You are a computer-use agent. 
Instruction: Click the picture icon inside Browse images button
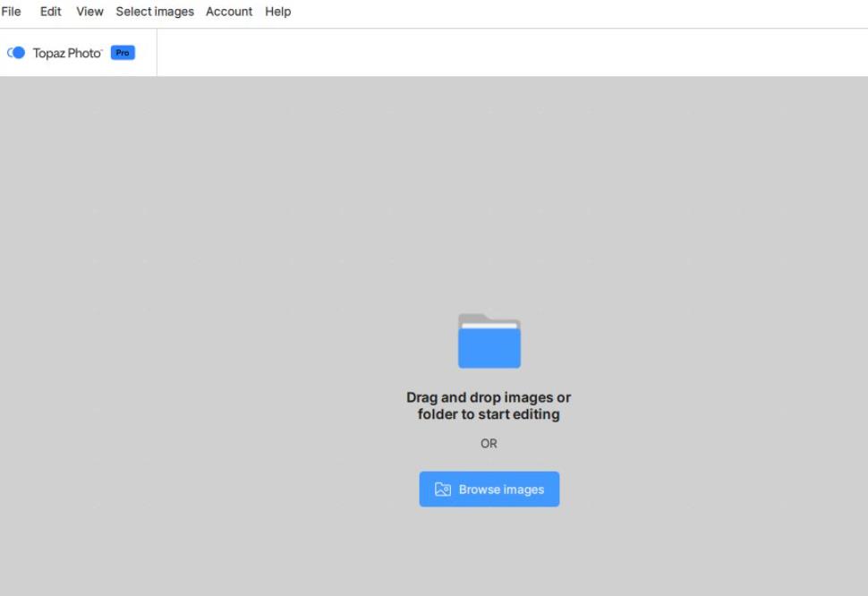(x=442, y=490)
